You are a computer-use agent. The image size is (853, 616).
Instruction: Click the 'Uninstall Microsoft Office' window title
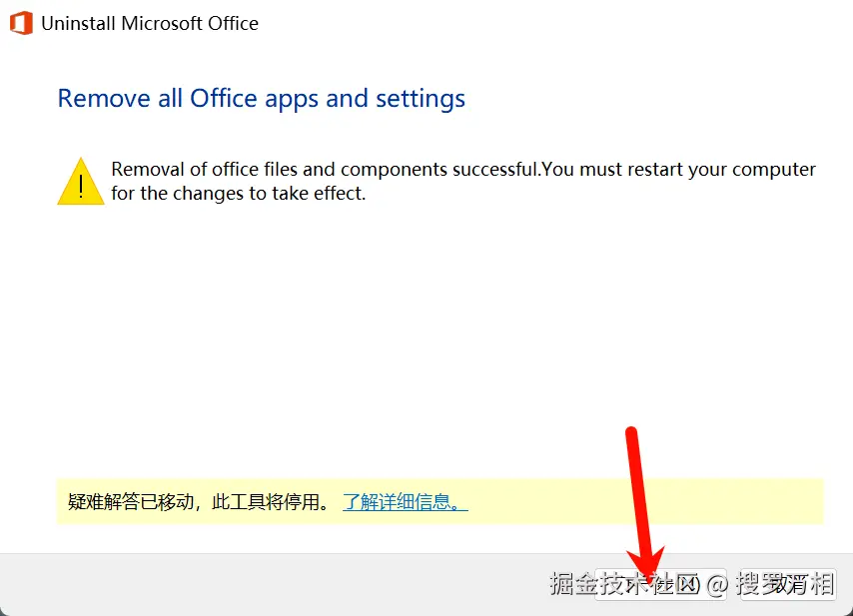point(150,23)
